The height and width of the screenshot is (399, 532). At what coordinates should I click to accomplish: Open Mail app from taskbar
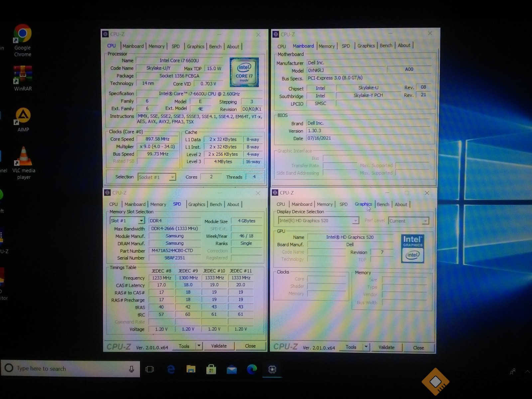[x=232, y=369]
